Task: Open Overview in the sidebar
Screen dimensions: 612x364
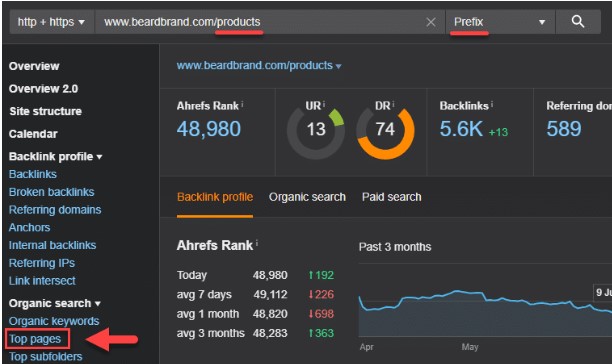Action: 34,66
